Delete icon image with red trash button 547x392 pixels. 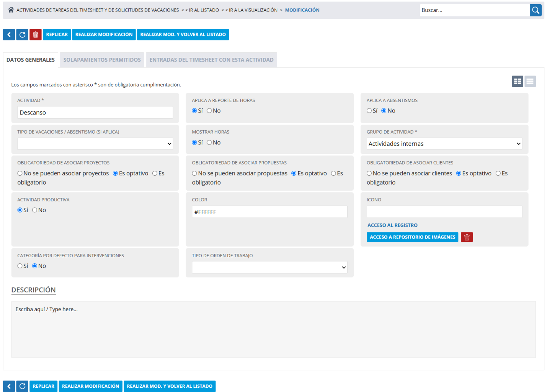467,237
